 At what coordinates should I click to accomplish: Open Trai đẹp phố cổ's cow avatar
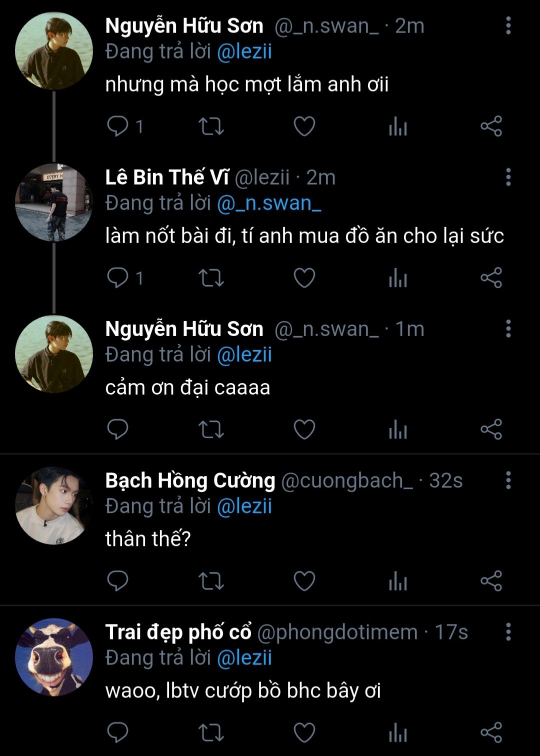(54, 657)
